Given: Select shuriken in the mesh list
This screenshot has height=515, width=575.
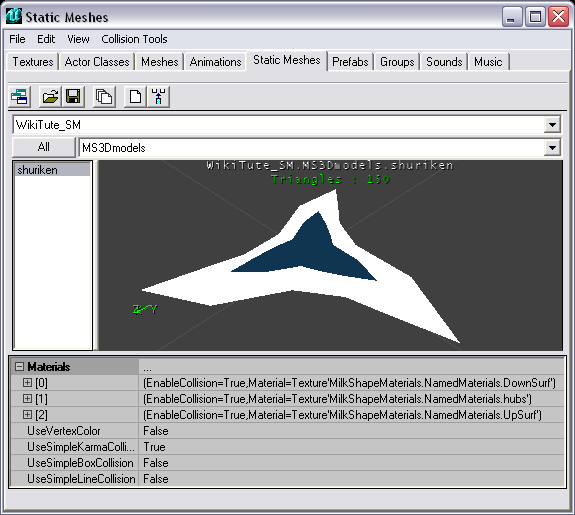Looking at the screenshot, I should click(52, 170).
